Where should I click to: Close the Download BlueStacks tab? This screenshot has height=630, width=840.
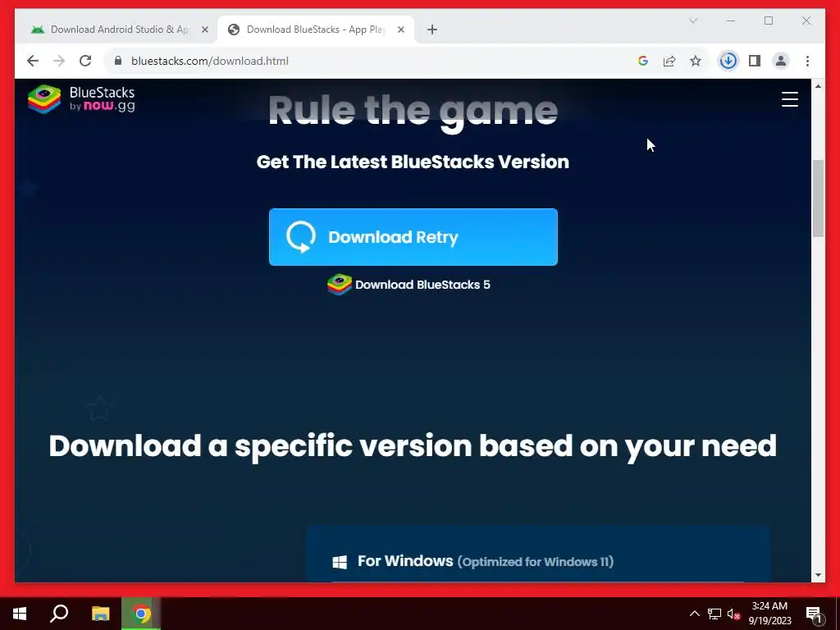tap(400, 30)
